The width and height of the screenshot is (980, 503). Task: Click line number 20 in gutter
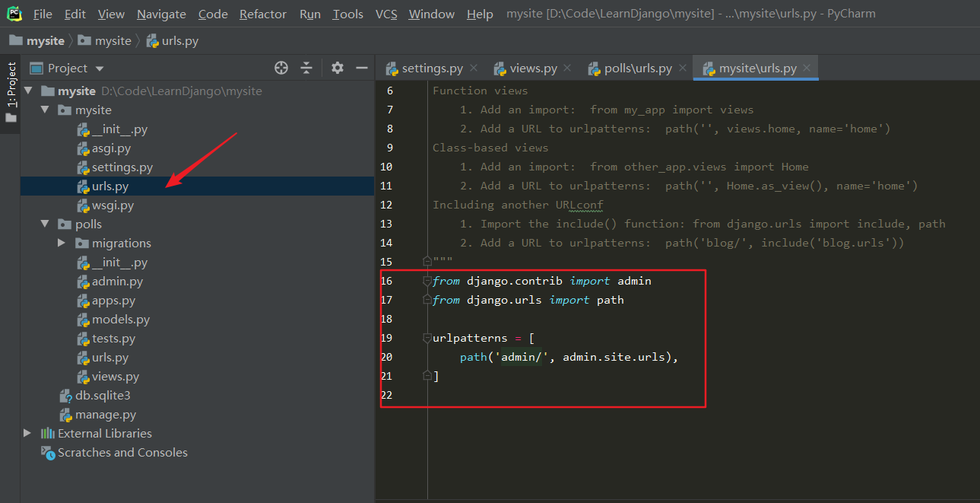(386, 357)
